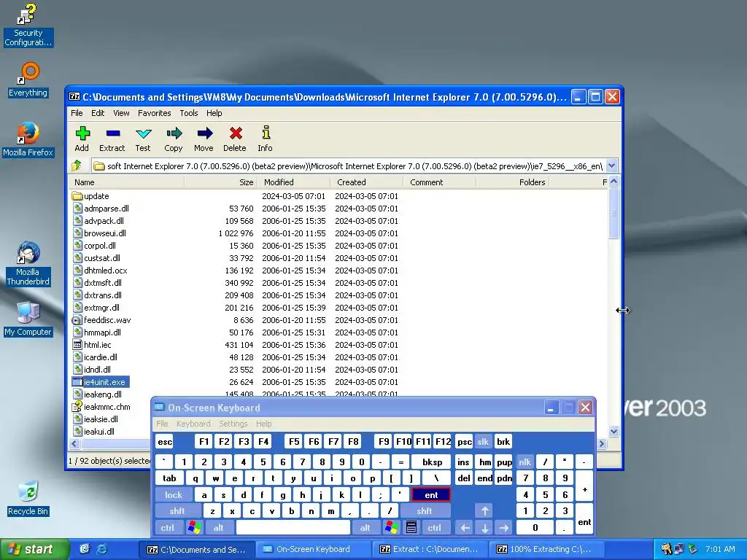Image resolution: width=747 pixels, height=560 pixels.
Task: Toggle the nlk num lock key
Action: pyautogui.click(x=525, y=462)
